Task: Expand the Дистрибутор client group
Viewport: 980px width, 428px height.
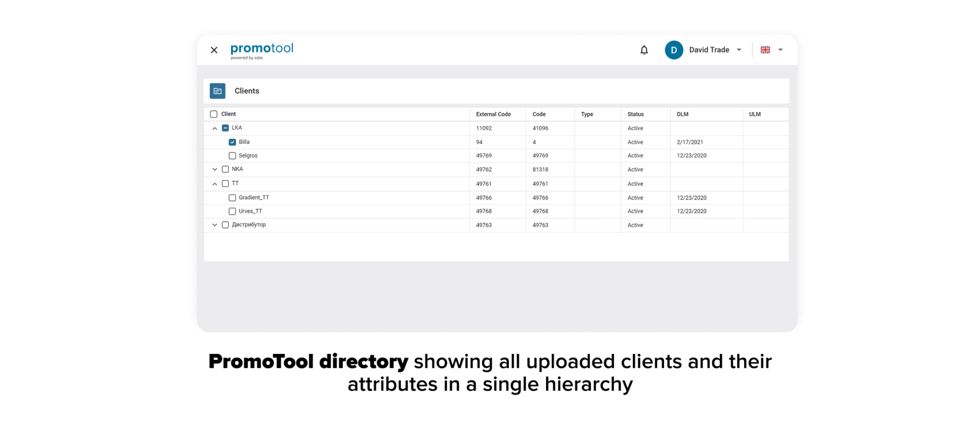Action: coord(215,225)
